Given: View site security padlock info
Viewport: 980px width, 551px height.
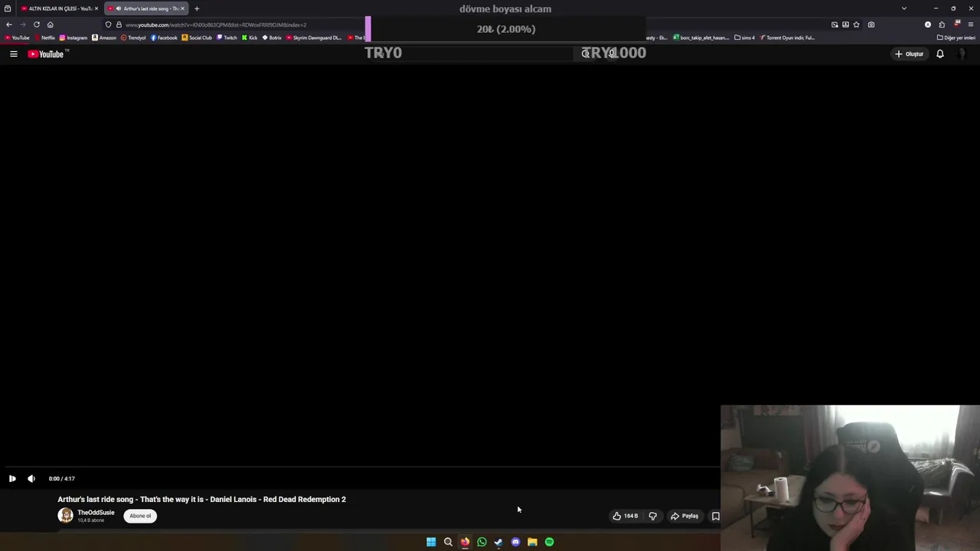Looking at the screenshot, I should point(119,24).
